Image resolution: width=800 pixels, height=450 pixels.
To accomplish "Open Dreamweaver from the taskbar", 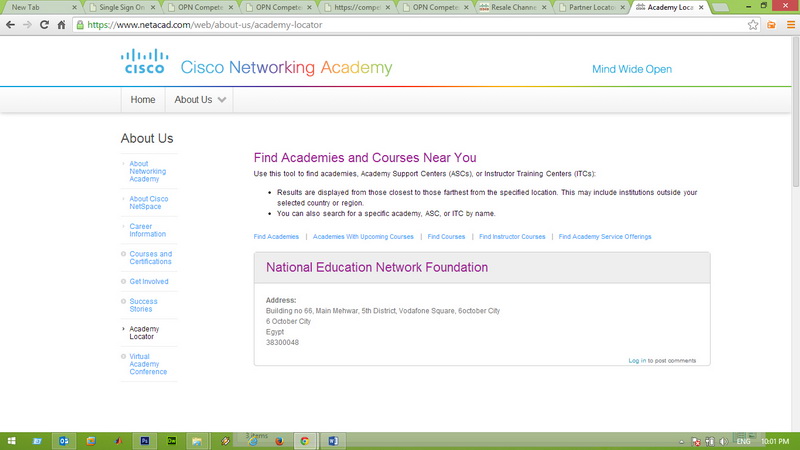I will 172,441.
